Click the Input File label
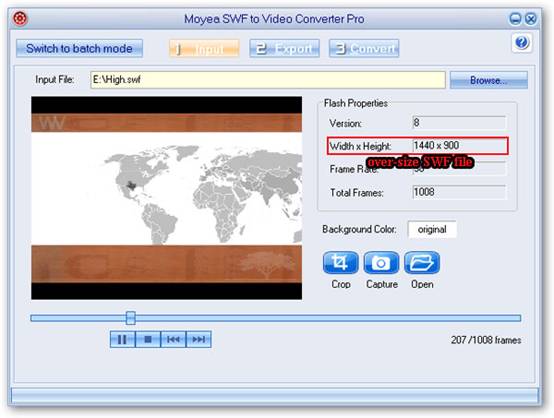The width and height of the screenshot is (554, 418). click(x=55, y=80)
